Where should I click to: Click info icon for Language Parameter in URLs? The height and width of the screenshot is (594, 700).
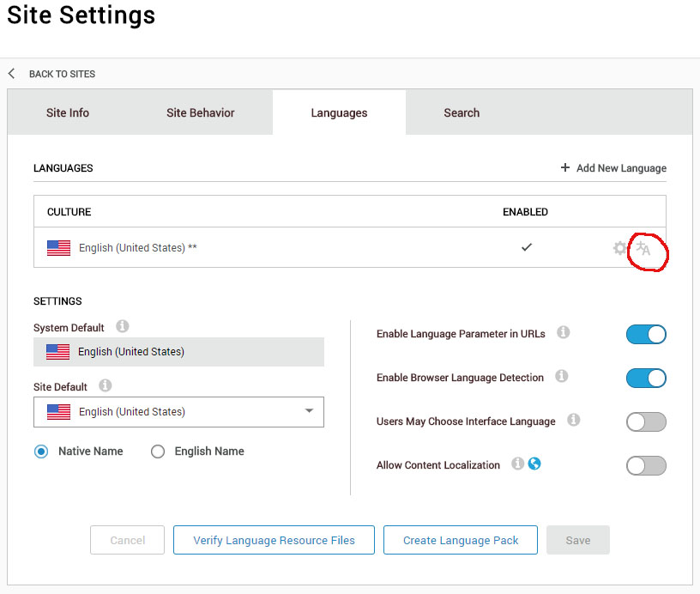pyautogui.click(x=564, y=332)
